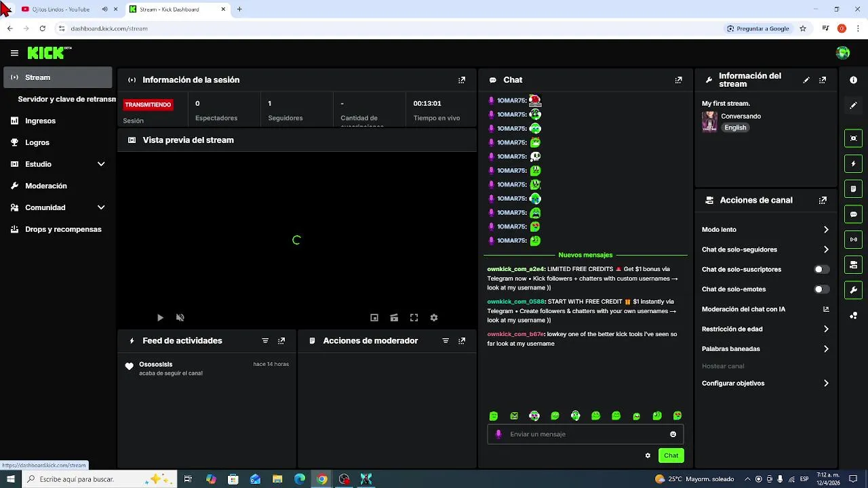Click Windows search box on taskbar

tap(100, 479)
